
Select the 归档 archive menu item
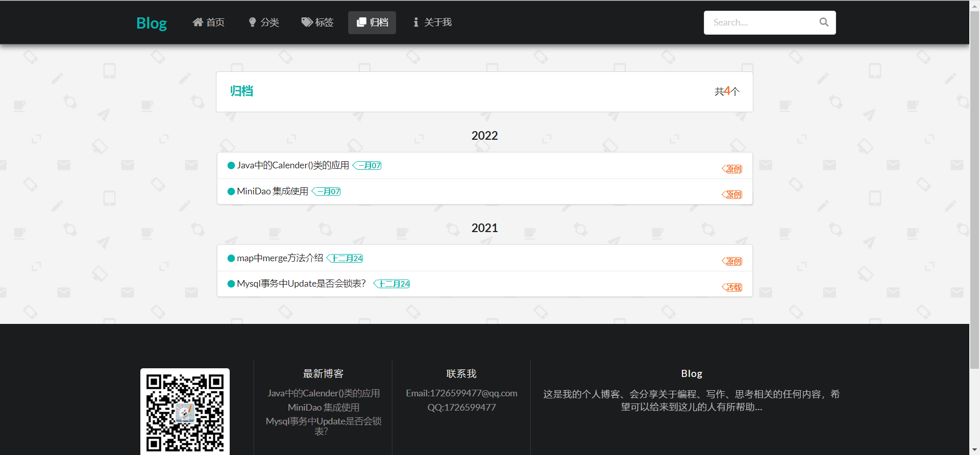pos(372,22)
